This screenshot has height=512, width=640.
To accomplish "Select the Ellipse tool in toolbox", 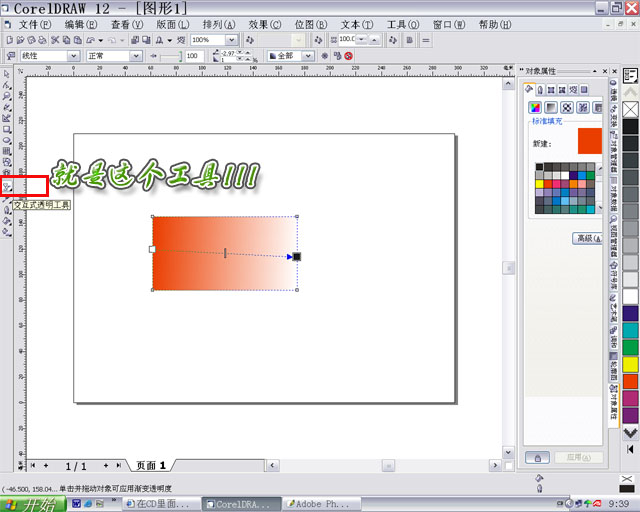I will coord(7,140).
